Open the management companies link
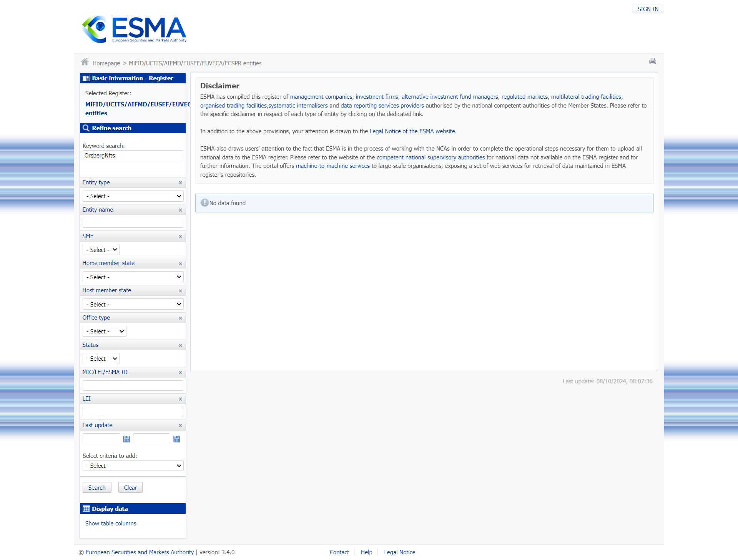738x560 pixels. click(x=321, y=97)
